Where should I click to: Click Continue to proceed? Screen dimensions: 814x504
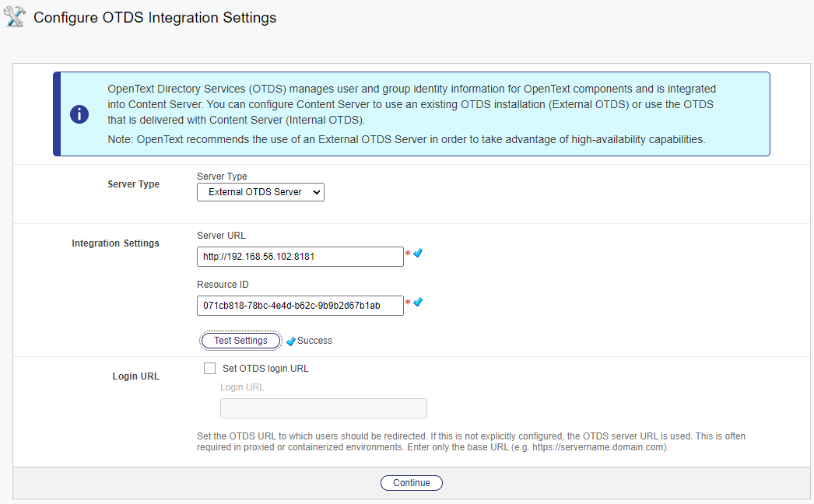coord(411,483)
